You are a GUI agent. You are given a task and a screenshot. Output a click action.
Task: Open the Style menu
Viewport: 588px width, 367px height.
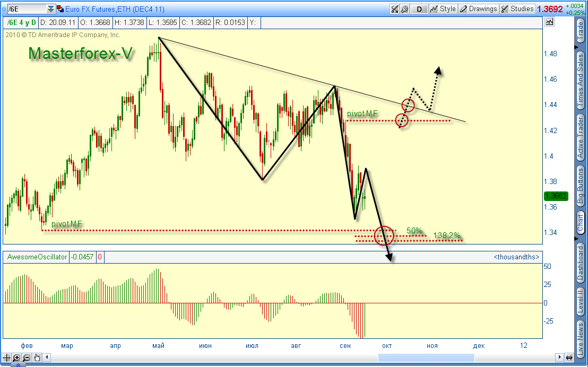click(443, 9)
